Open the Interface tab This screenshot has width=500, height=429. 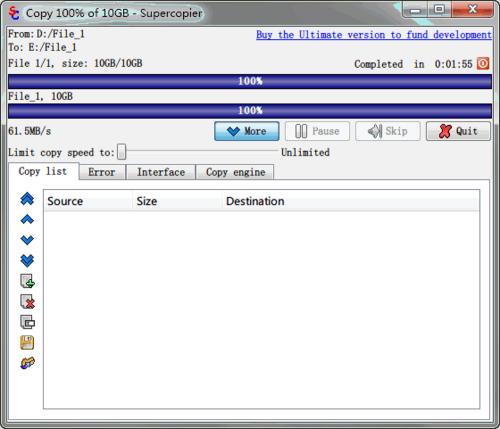point(161,172)
